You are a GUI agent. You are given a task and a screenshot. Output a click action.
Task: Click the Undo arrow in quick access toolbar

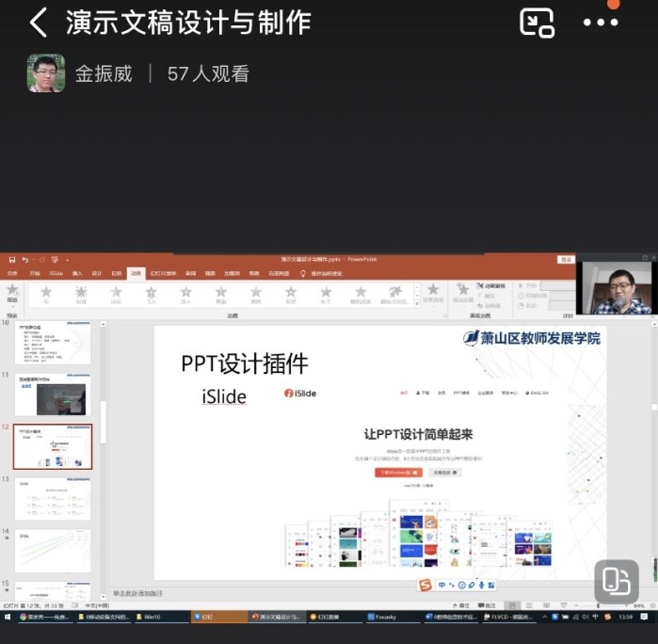(25, 260)
